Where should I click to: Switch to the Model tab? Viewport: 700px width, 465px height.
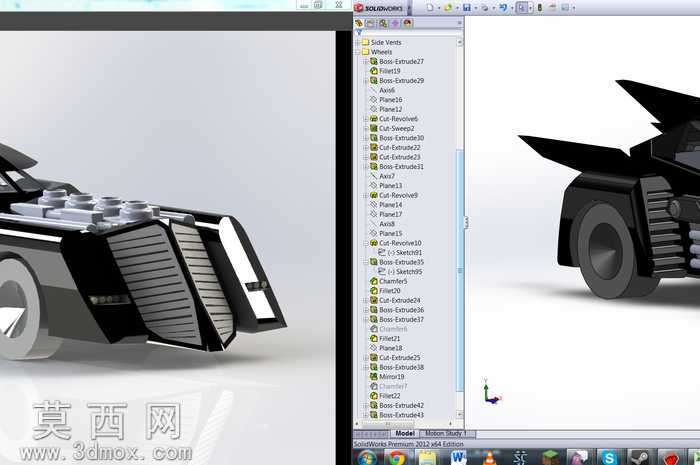coord(405,433)
